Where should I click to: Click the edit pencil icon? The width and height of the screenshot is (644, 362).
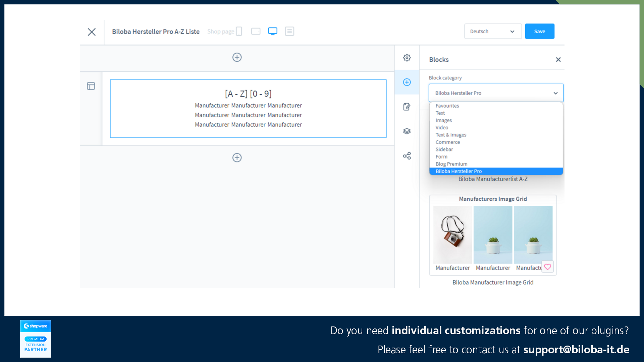(x=406, y=106)
